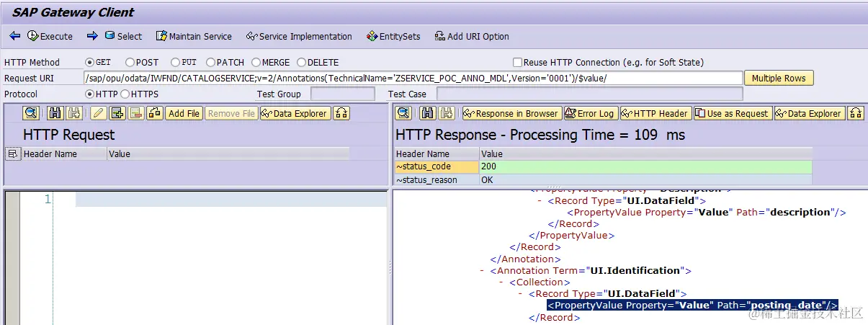
Task: Collapse the Collection node in XML response
Action: [501, 282]
